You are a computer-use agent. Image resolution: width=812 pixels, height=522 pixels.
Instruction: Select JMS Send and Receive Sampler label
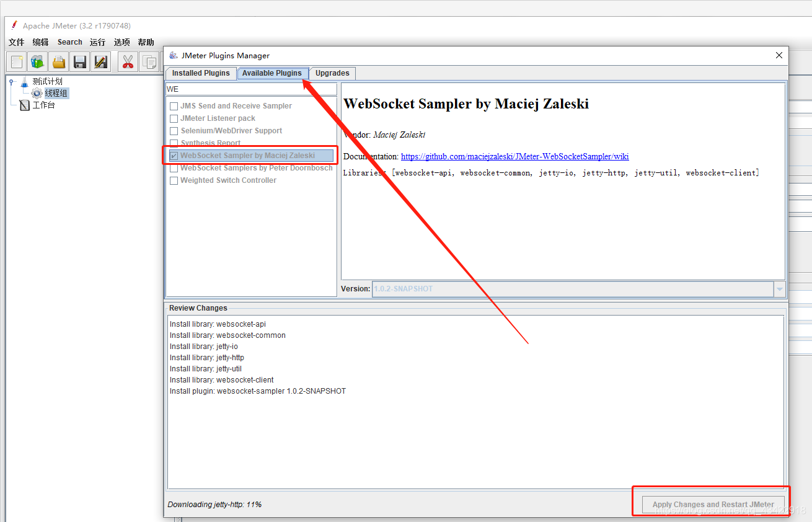point(236,106)
